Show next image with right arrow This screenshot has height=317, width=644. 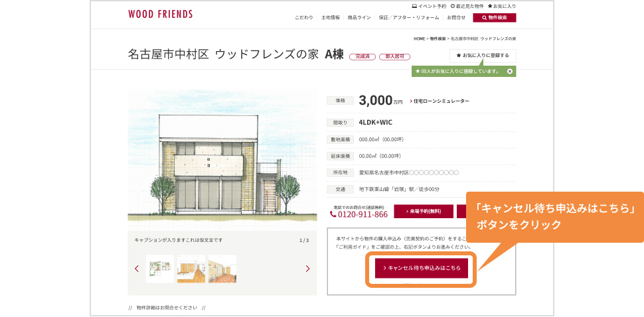pyautogui.click(x=307, y=269)
